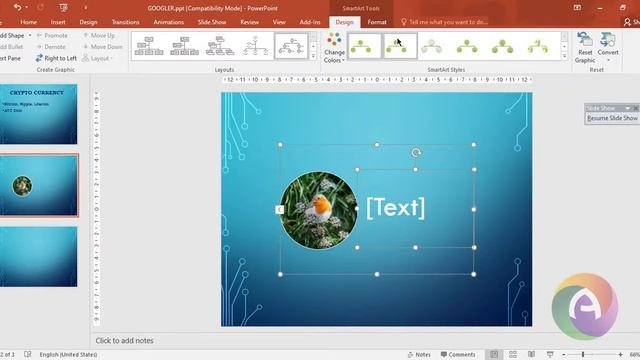640x360 pixels.
Task: Click the Promote button
Action: [x=52, y=36]
